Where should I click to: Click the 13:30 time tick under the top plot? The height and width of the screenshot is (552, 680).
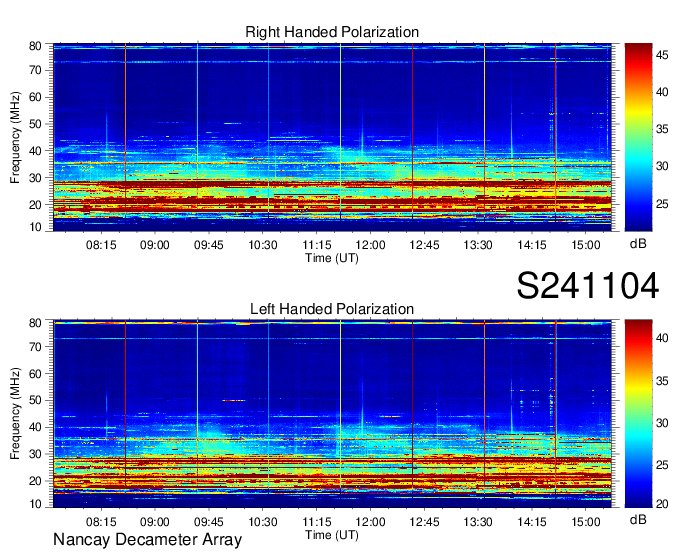pos(478,245)
